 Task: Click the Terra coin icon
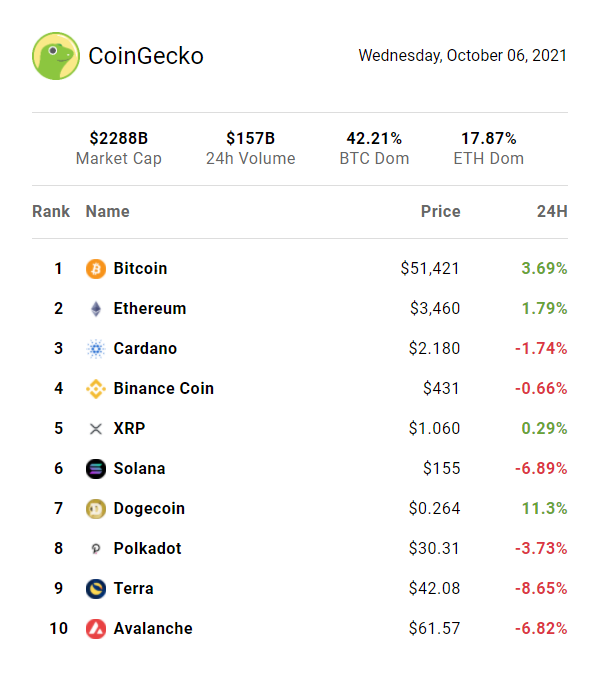96,589
